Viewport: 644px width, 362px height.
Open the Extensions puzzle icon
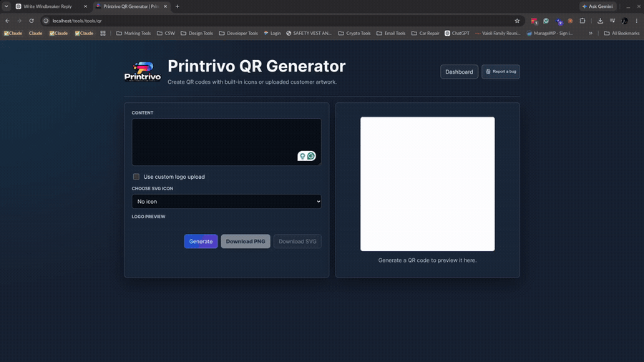click(x=582, y=21)
